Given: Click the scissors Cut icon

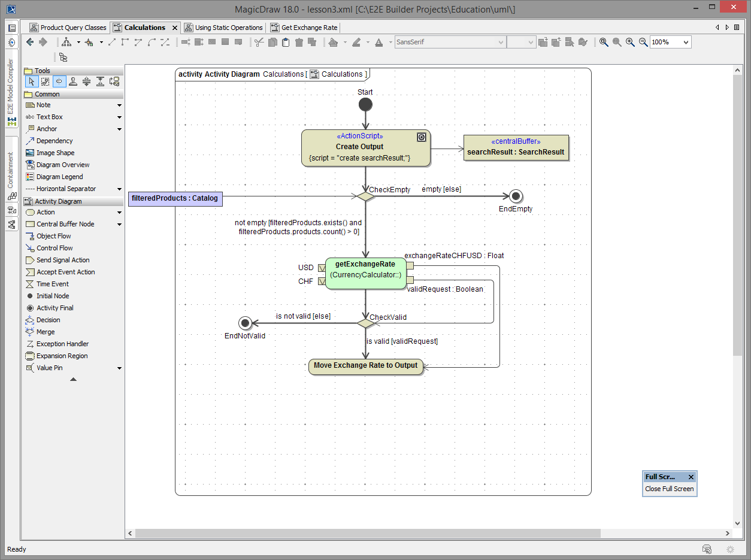Looking at the screenshot, I should 259,42.
